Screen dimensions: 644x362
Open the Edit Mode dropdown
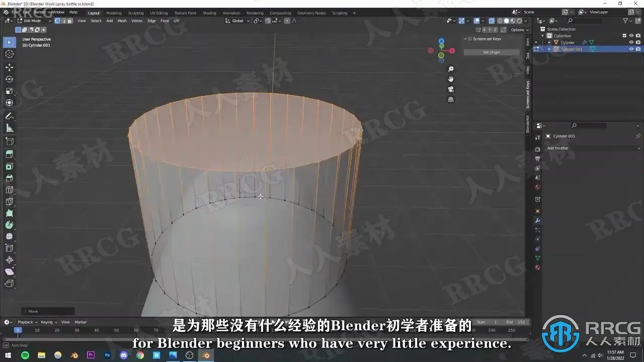click(34, 21)
